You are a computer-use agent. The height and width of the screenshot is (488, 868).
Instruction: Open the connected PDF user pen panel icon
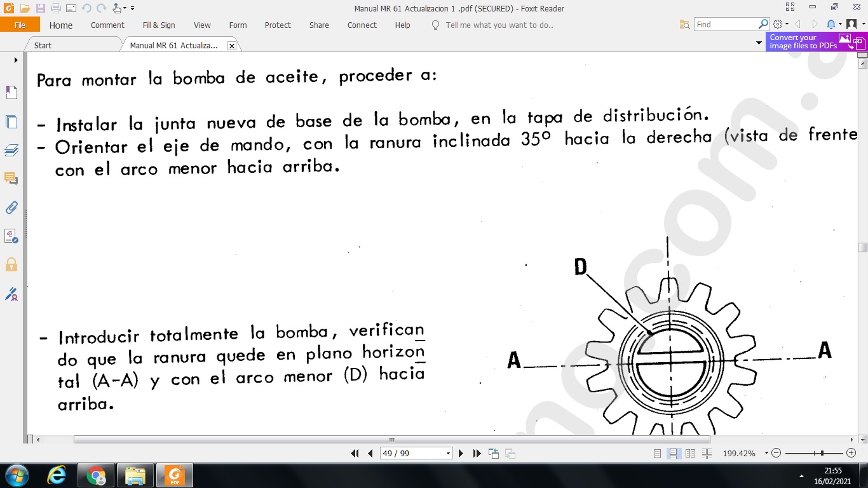(11, 294)
